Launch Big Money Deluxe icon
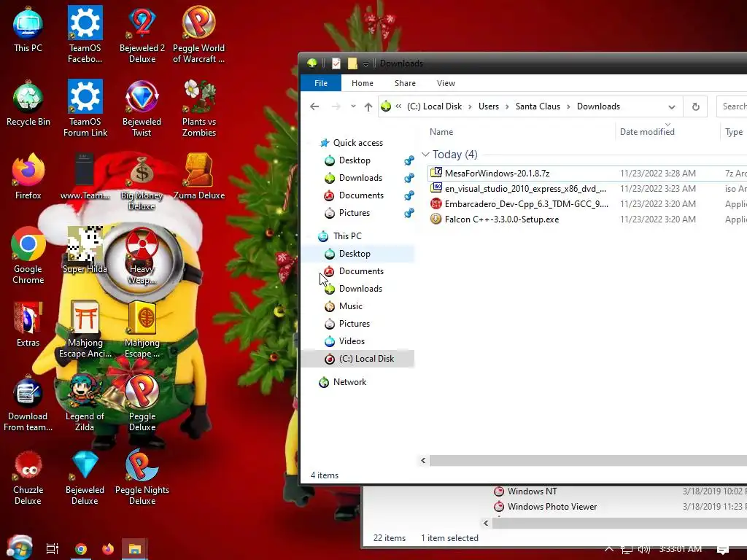The height and width of the screenshot is (560, 747). [142, 182]
